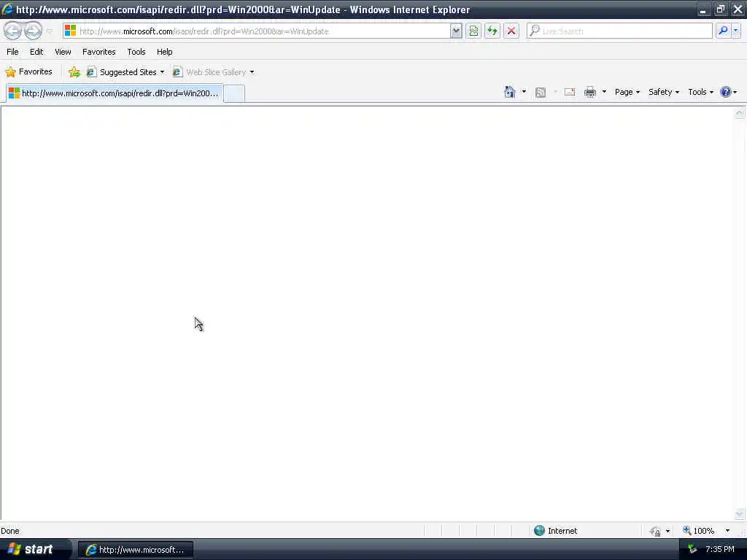The width and height of the screenshot is (747, 560).
Task: Open the Edit menu
Action: point(36,52)
